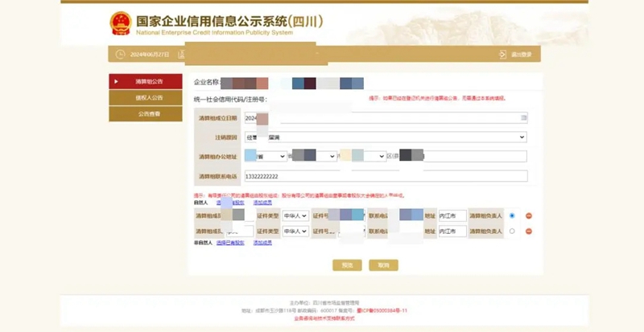Remove the first 清算组成员 row with red minus
Viewport: 644px width, 332px height.
[529, 216]
